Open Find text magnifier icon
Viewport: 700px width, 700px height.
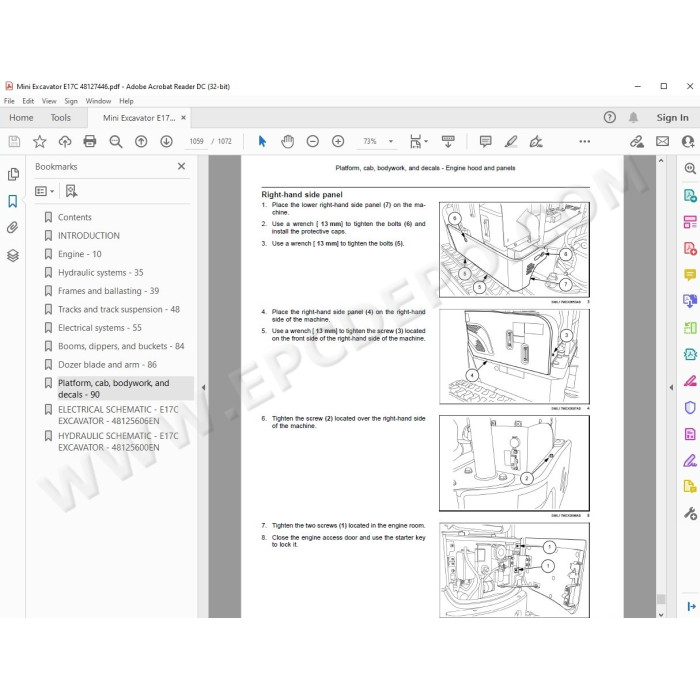[116, 142]
